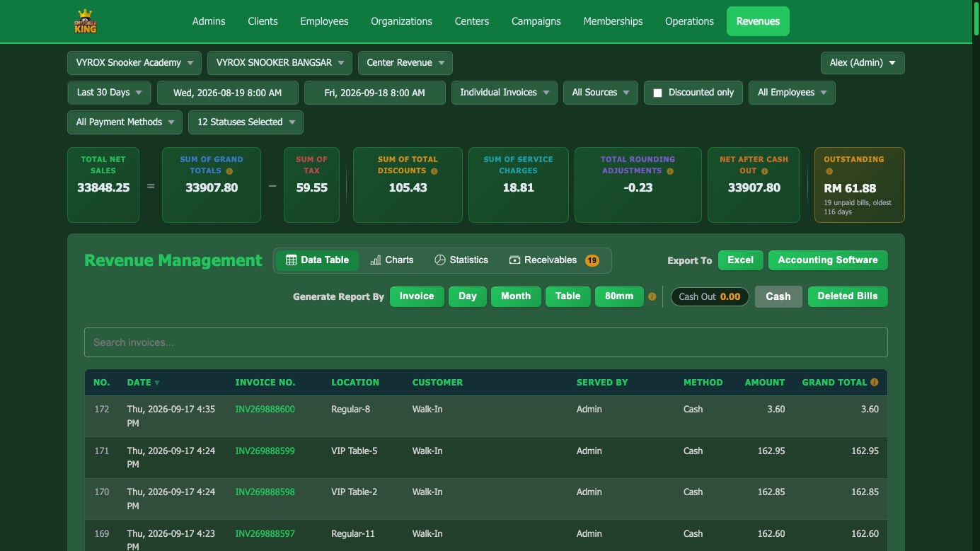This screenshot has height=551, width=980.
Task: Open invoice link INV269888600
Action: pyautogui.click(x=265, y=410)
